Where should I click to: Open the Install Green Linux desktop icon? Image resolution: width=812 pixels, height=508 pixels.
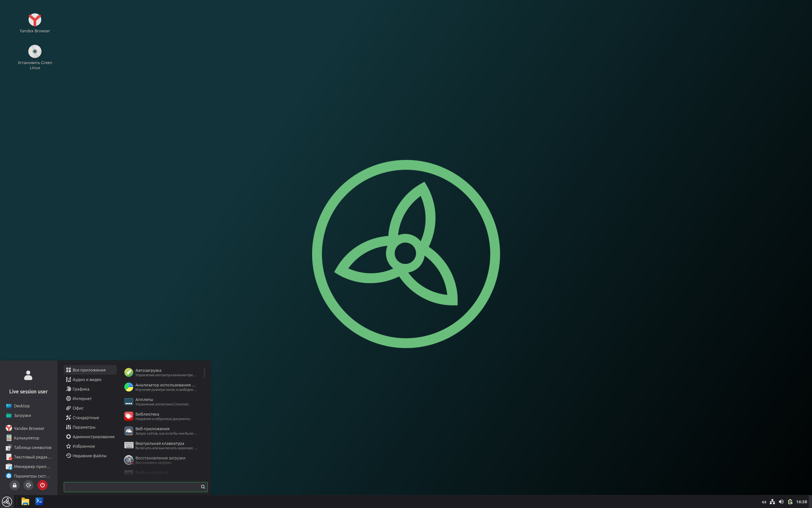point(35,57)
